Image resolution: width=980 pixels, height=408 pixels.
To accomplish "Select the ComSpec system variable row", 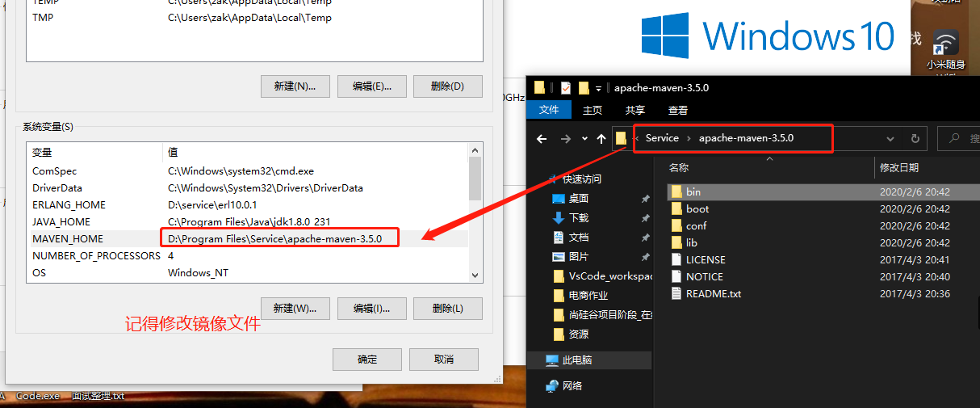I will click(x=247, y=170).
